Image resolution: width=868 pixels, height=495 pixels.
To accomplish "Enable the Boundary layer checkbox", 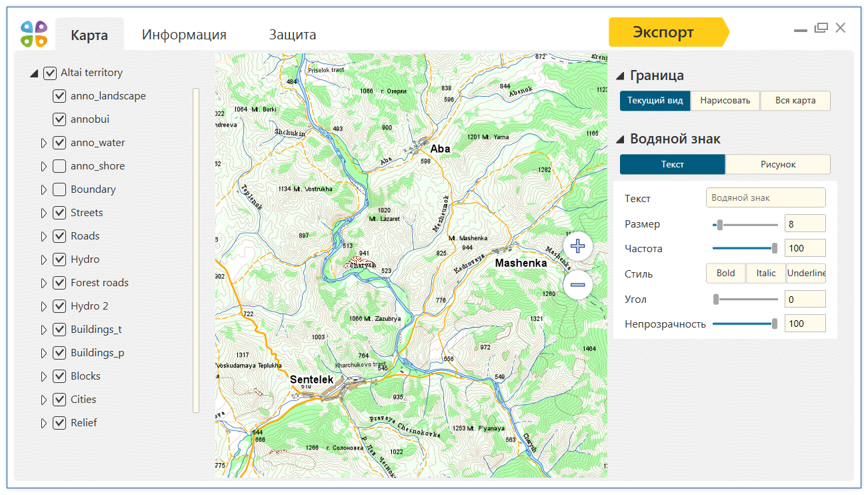I will (x=59, y=189).
